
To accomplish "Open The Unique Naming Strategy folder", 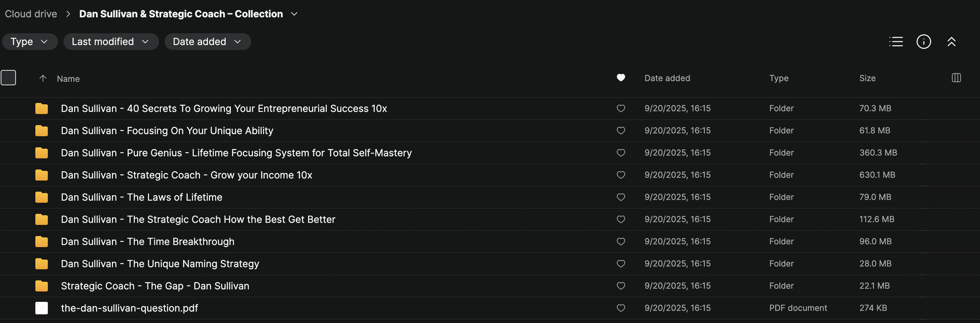I will click(160, 264).
